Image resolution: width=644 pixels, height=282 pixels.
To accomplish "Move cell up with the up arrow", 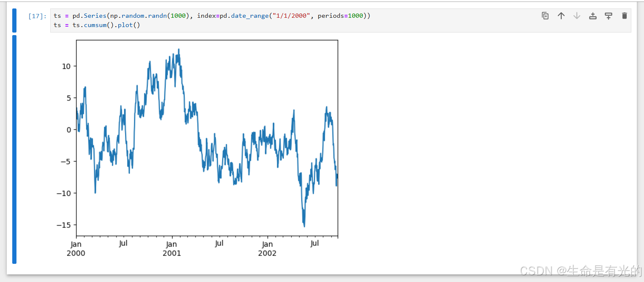I will (x=561, y=16).
